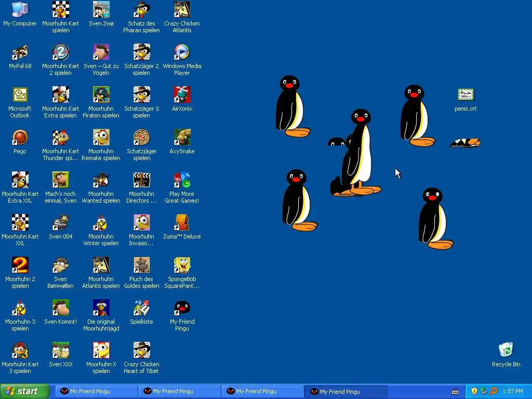Image resolution: width=532 pixels, height=399 pixels.
Task: Select the Schatzjäger spielen coin icon
Action: coord(141,137)
